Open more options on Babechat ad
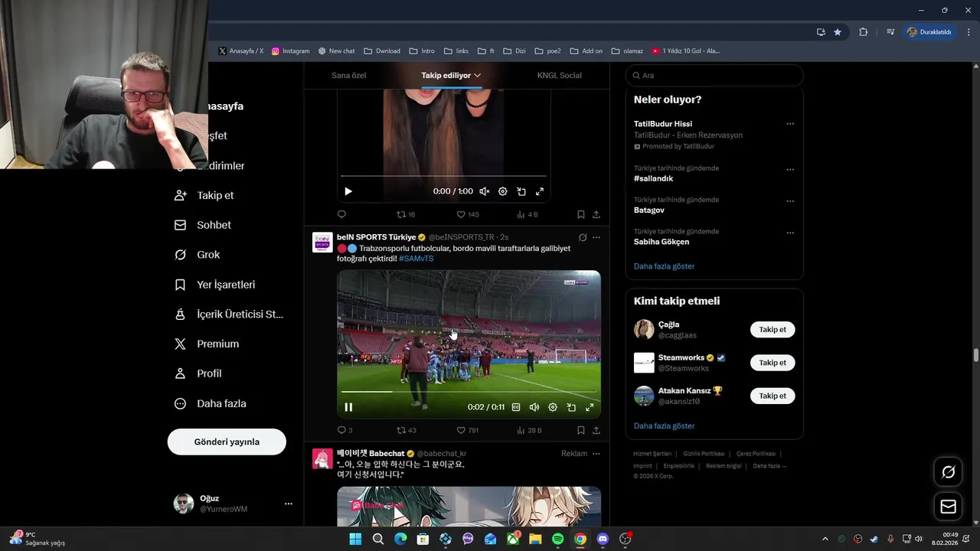The width and height of the screenshot is (980, 551). tap(596, 453)
